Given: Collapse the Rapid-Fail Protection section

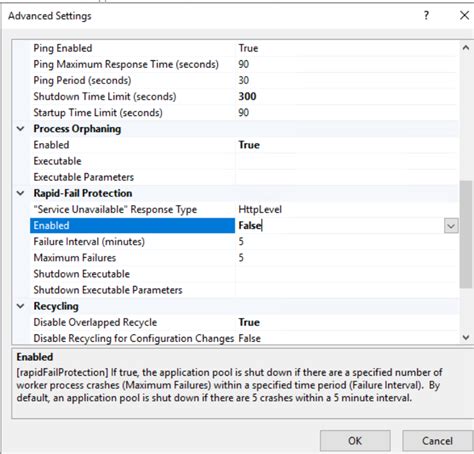Looking at the screenshot, I should [x=21, y=193].
